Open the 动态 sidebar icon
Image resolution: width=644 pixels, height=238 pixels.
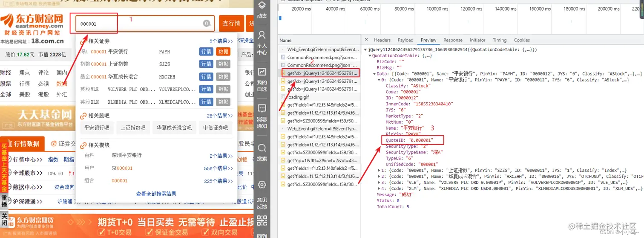click(262, 9)
